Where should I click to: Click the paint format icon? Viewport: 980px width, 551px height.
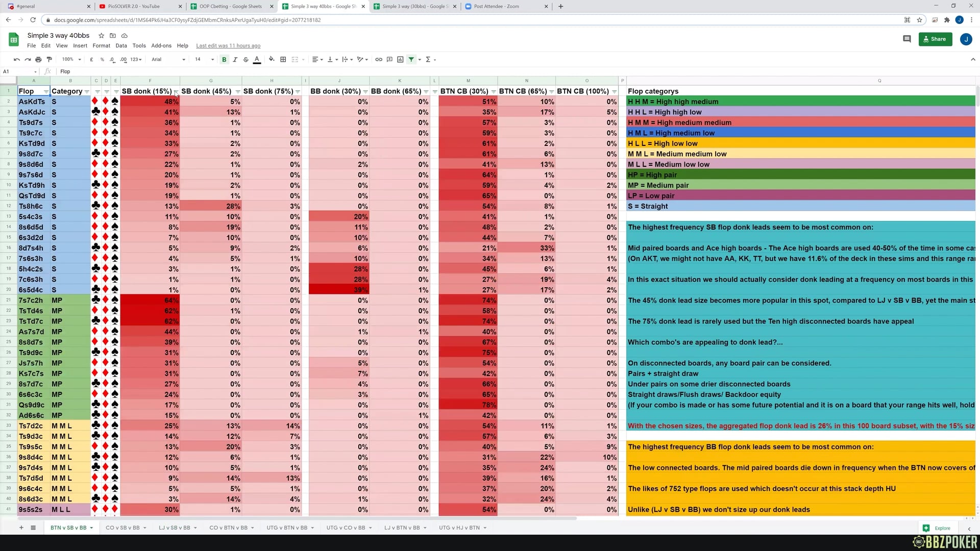click(49, 60)
